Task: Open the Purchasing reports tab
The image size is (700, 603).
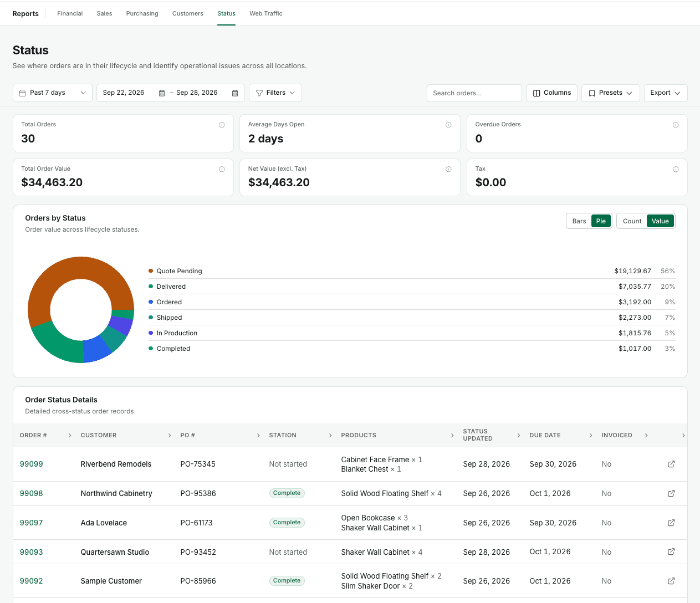Action: point(142,13)
